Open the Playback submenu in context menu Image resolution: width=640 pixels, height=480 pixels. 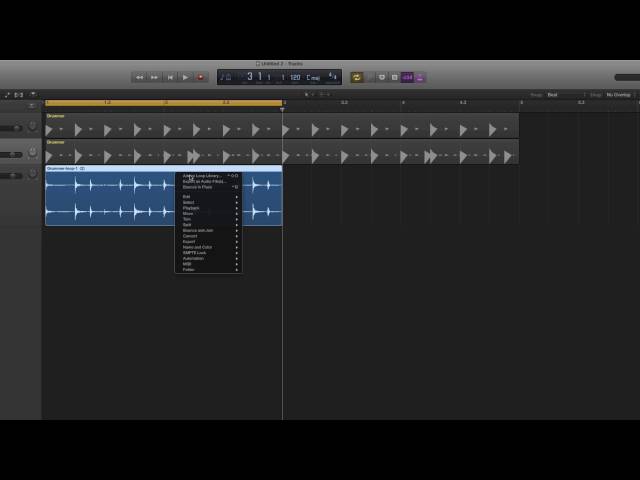[209, 208]
